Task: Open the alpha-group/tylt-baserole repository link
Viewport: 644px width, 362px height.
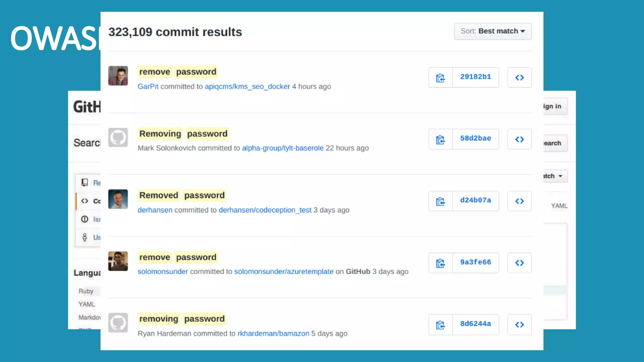Action: [x=282, y=148]
